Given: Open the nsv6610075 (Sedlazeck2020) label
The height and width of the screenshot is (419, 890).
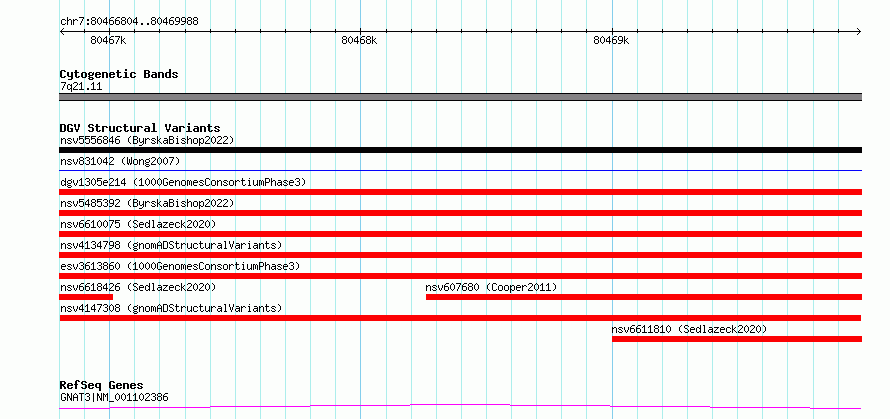Looking at the screenshot, I should pos(138,224).
